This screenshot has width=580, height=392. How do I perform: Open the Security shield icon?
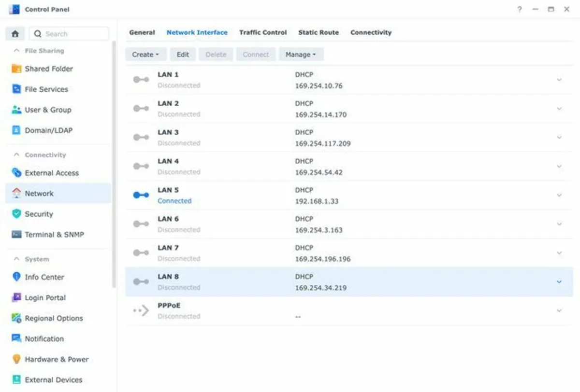click(16, 214)
